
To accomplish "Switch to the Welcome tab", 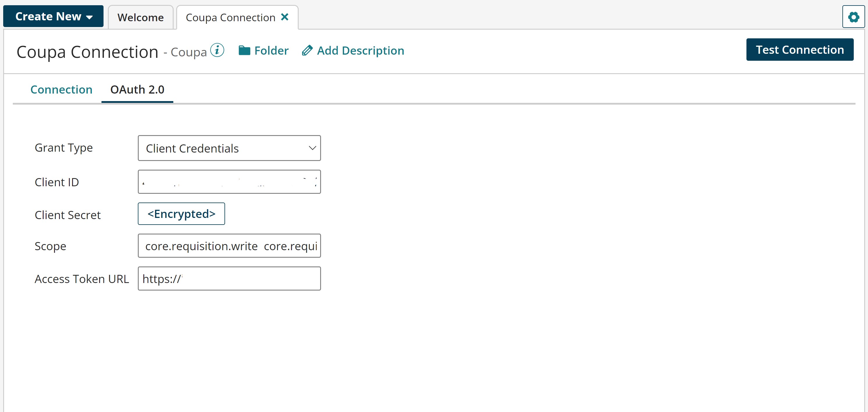I will pyautogui.click(x=140, y=17).
